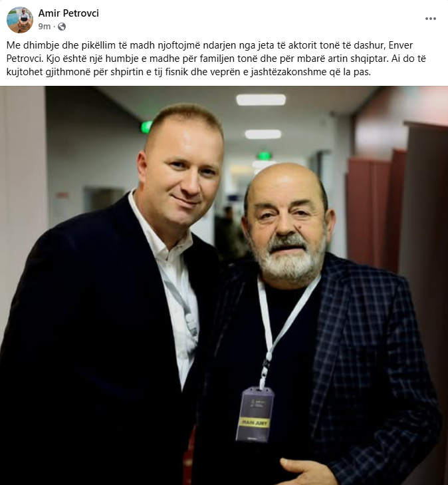
Task: Click the top ceiling light in photo
Action: [261, 100]
